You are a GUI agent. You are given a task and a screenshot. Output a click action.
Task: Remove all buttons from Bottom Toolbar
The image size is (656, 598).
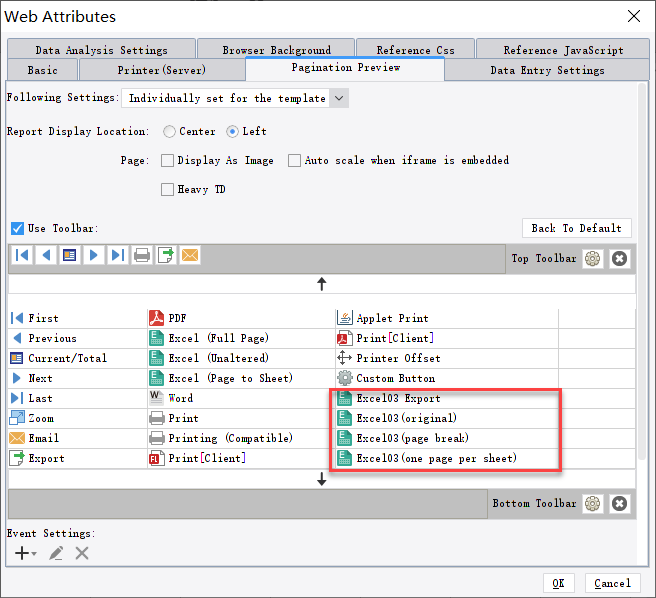[619, 503]
